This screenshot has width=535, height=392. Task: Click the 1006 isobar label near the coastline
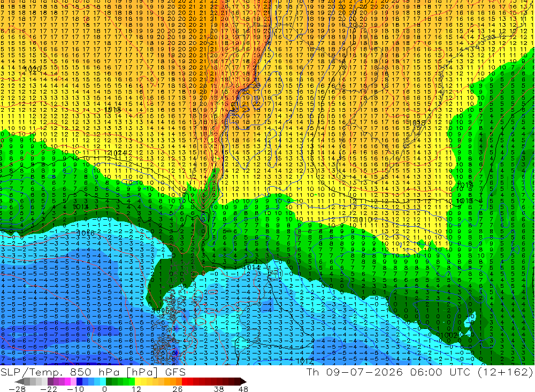point(160,311)
